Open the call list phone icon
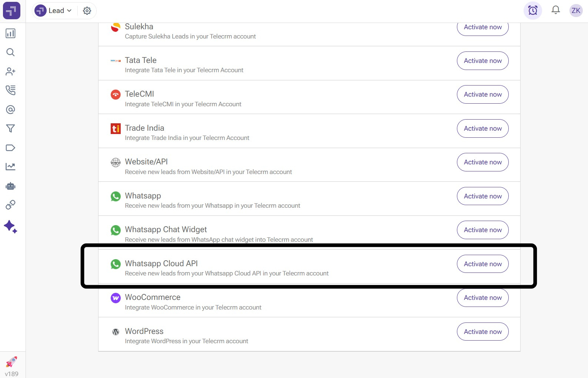Image resolution: width=588 pixels, height=378 pixels. click(10, 90)
